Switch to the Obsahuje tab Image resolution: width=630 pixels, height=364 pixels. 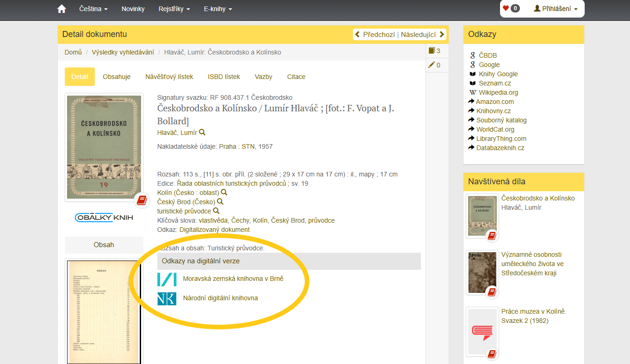point(117,77)
